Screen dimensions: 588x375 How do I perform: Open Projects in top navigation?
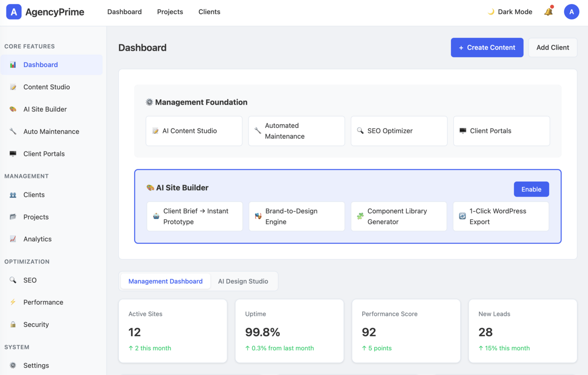pyautogui.click(x=170, y=12)
